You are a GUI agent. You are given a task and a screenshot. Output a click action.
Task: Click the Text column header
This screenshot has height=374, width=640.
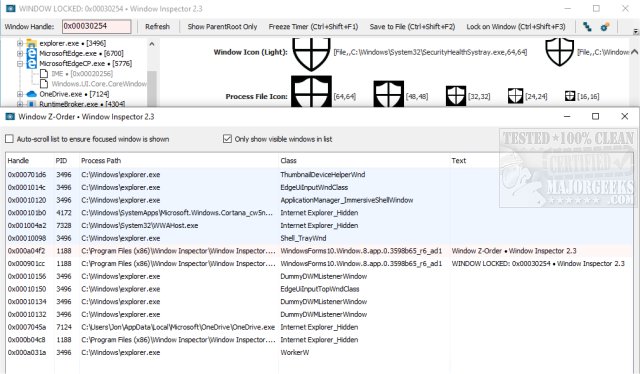point(541,160)
